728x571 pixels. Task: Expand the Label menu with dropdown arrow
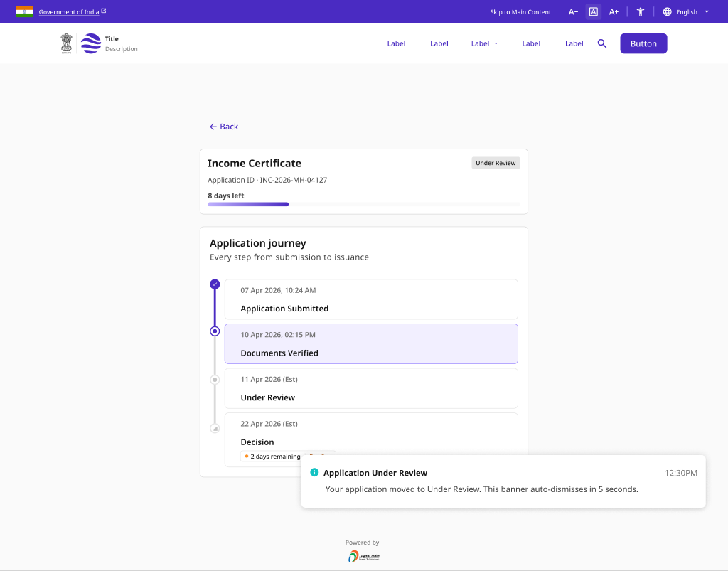tap(484, 43)
